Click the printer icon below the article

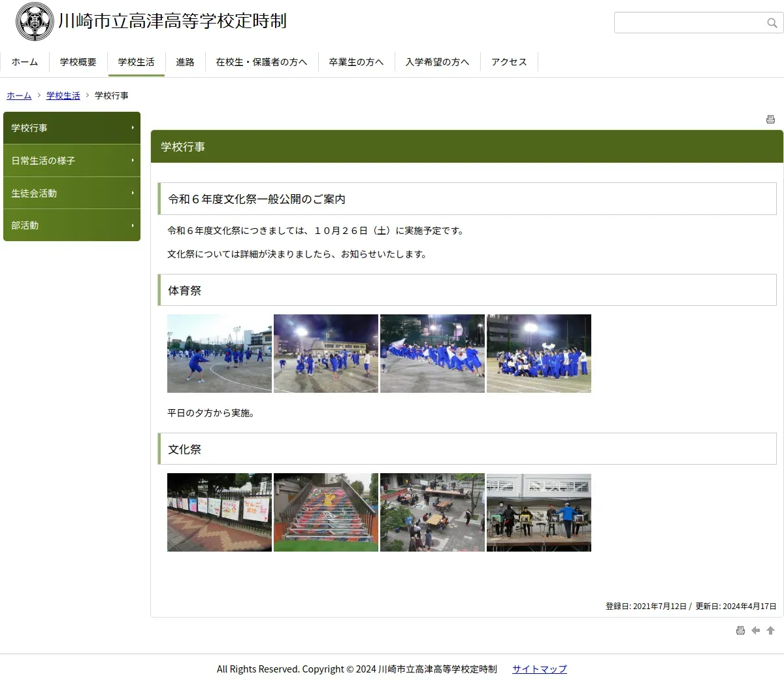(740, 631)
